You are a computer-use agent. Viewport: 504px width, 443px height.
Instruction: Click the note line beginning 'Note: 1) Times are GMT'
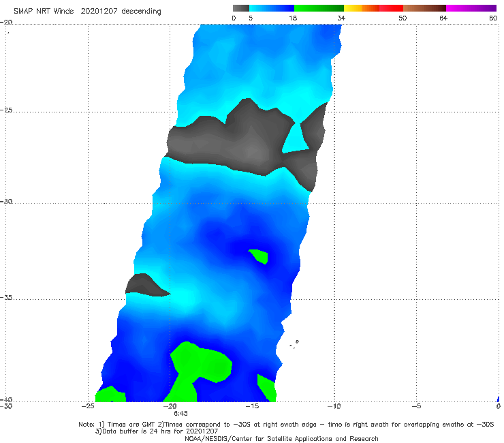(x=286, y=425)
